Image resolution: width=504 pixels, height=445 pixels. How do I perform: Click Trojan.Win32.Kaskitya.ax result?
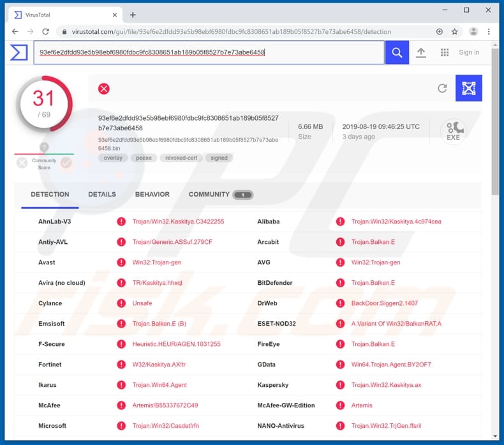click(x=386, y=385)
